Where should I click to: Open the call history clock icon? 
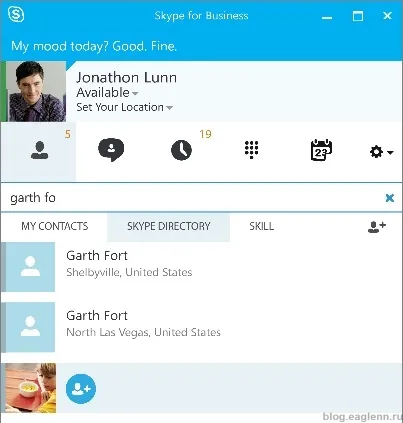click(181, 150)
